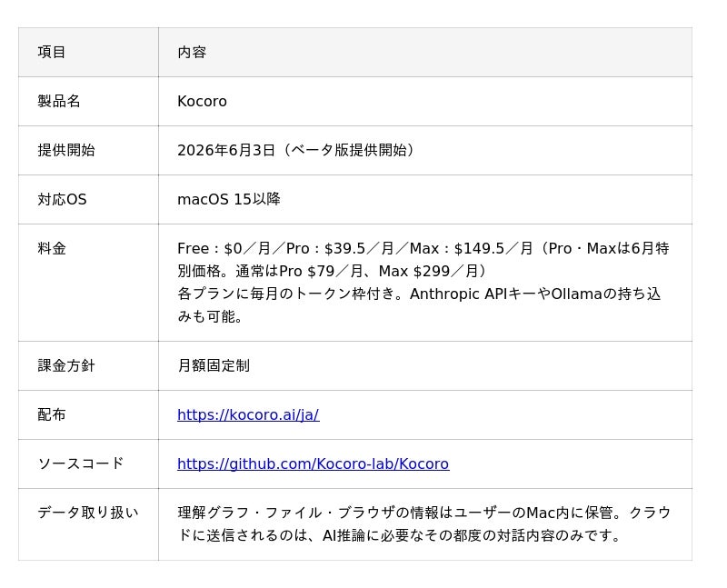Select the macOS 15以降 cell
Image resolution: width=727 pixels, height=588 pixels.
(x=425, y=199)
